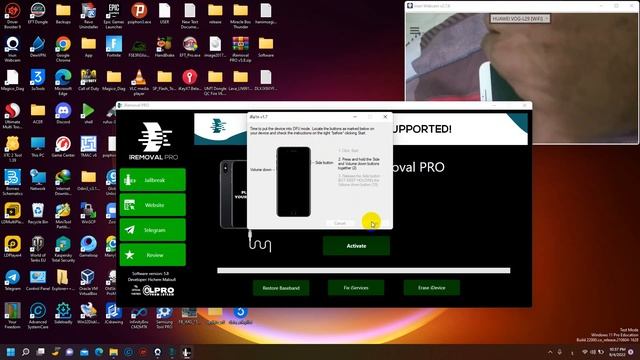Click the iRemoval PRO logo in sidebar
This screenshot has width=640, height=360.
(x=153, y=141)
